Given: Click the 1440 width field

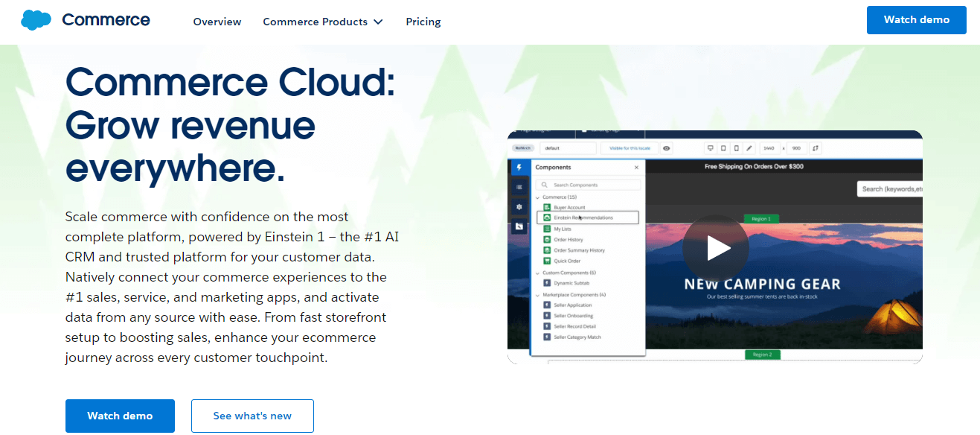Looking at the screenshot, I should coord(769,148).
